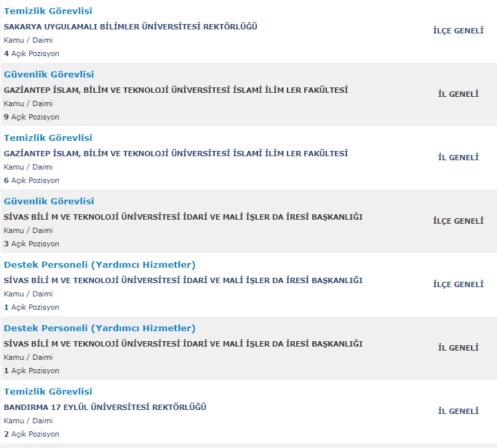The image size is (497, 448).
Task: Click the '2 Açık Pozisyon' text
Action: (31, 434)
